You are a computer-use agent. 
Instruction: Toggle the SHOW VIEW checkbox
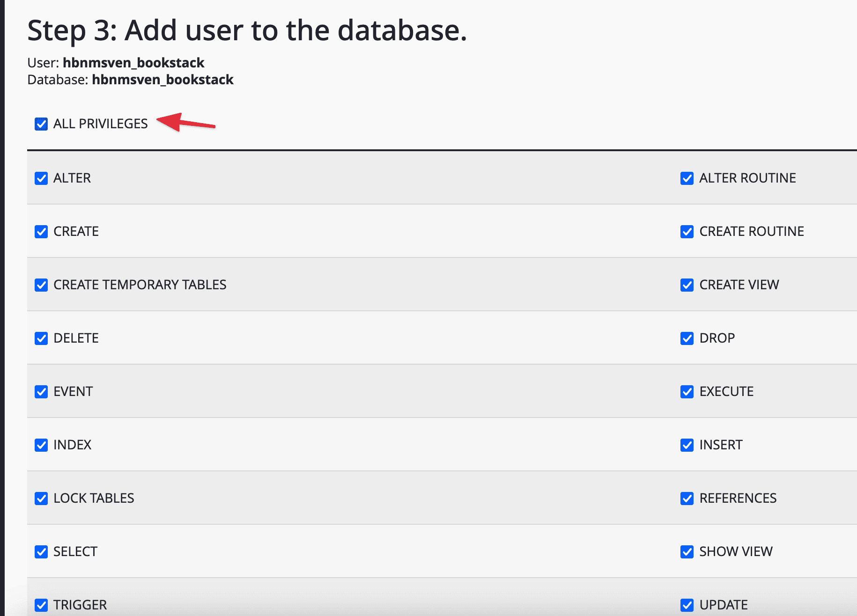687,552
